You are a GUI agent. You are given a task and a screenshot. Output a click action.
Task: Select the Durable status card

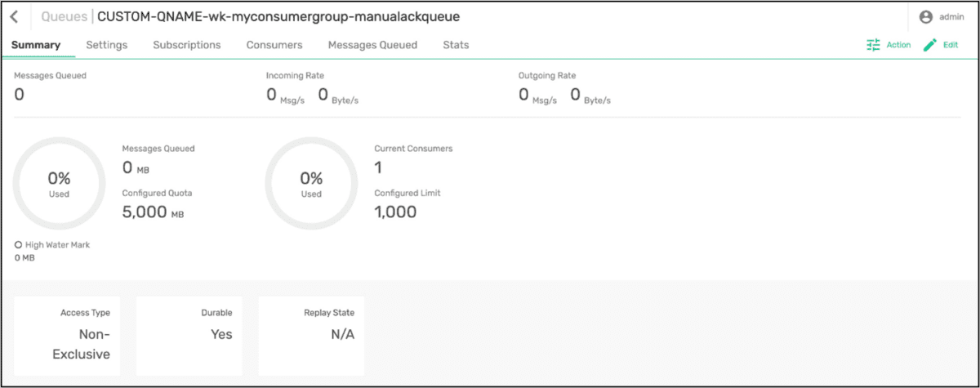point(189,336)
